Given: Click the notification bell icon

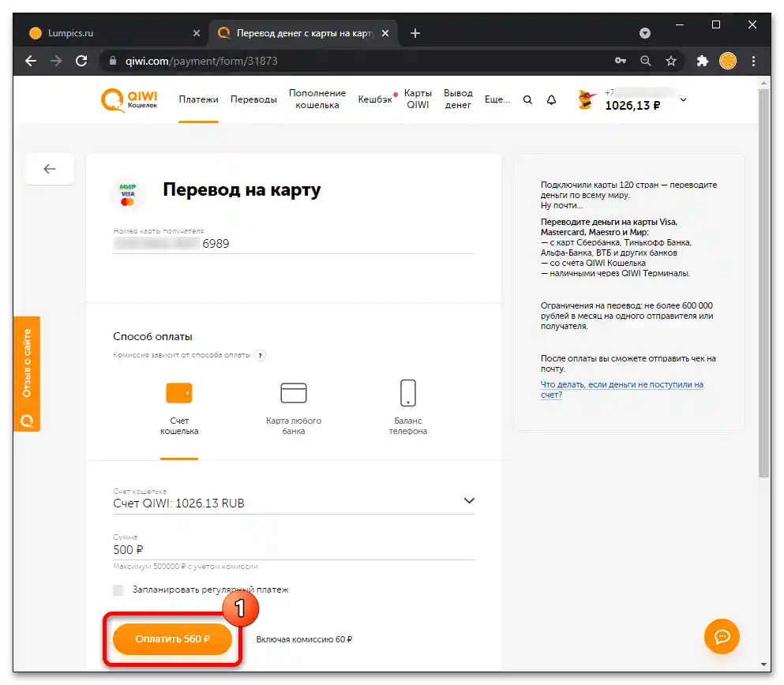Looking at the screenshot, I should [552, 100].
